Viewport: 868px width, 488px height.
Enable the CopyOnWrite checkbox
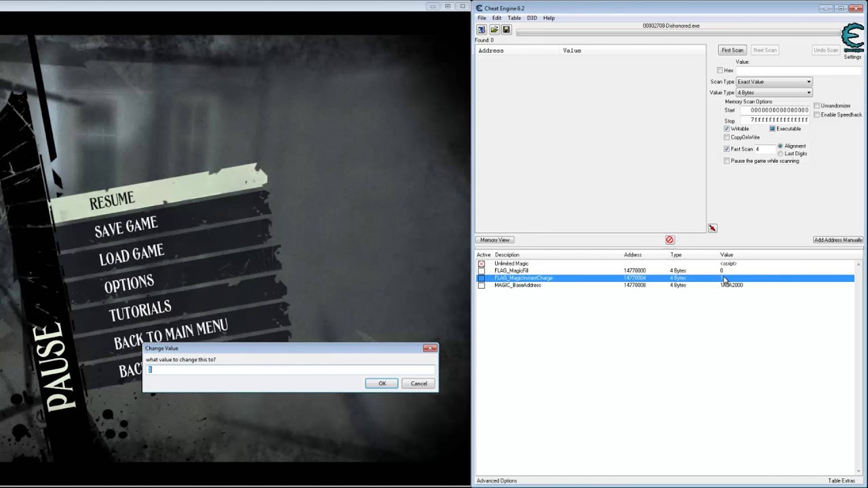(727, 138)
